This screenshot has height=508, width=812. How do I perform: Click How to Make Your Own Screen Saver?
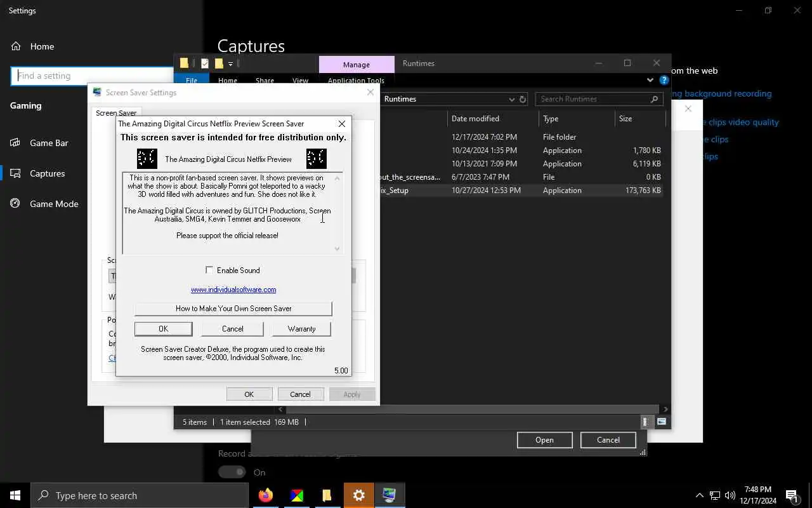click(233, 309)
